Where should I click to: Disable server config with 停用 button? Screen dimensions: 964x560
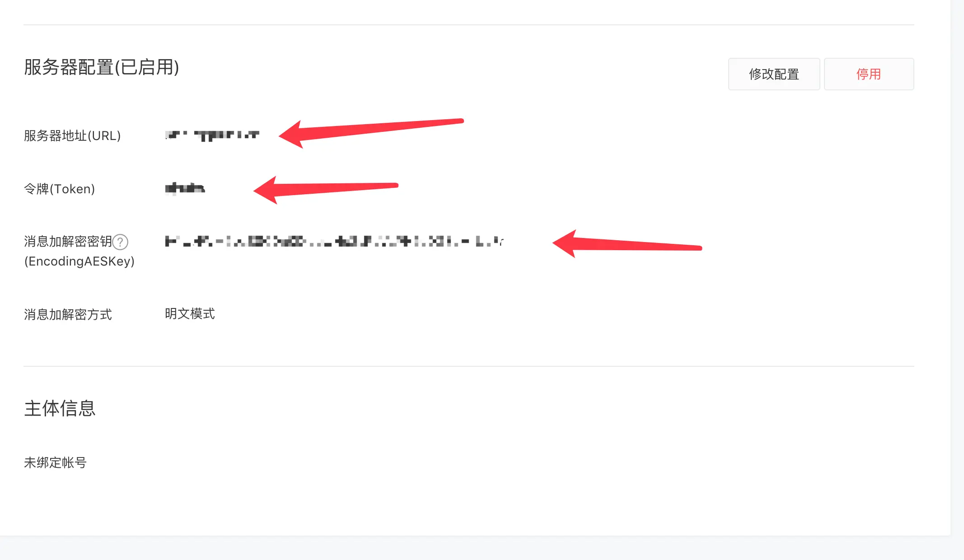869,74
